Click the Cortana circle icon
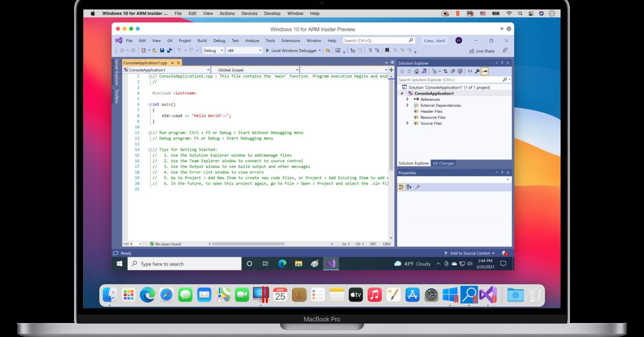Viewport: 644px width, 337px height. pos(250,263)
